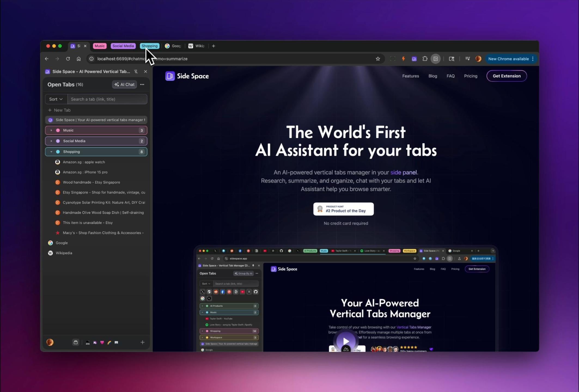
Task: Bookmark this page with the star icon
Action: (x=378, y=59)
